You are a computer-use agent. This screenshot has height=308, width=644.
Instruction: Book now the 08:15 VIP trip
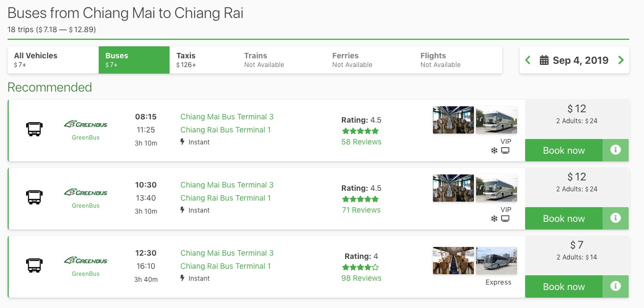click(x=563, y=150)
